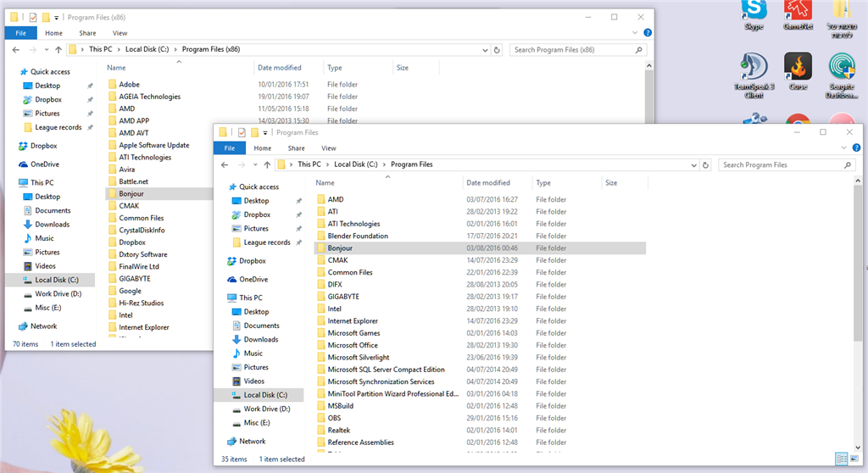Expand the ribbon in Program Files (x86) window
Image resolution: width=868 pixels, height=473 pixels.
click(x=635, y=33)
